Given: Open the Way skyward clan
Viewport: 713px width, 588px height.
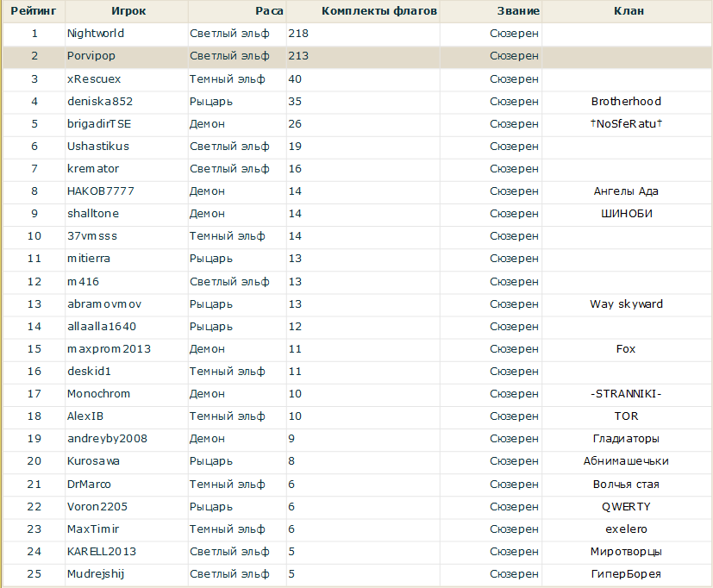Looking at the screenshot, I should tap(626, 303).
